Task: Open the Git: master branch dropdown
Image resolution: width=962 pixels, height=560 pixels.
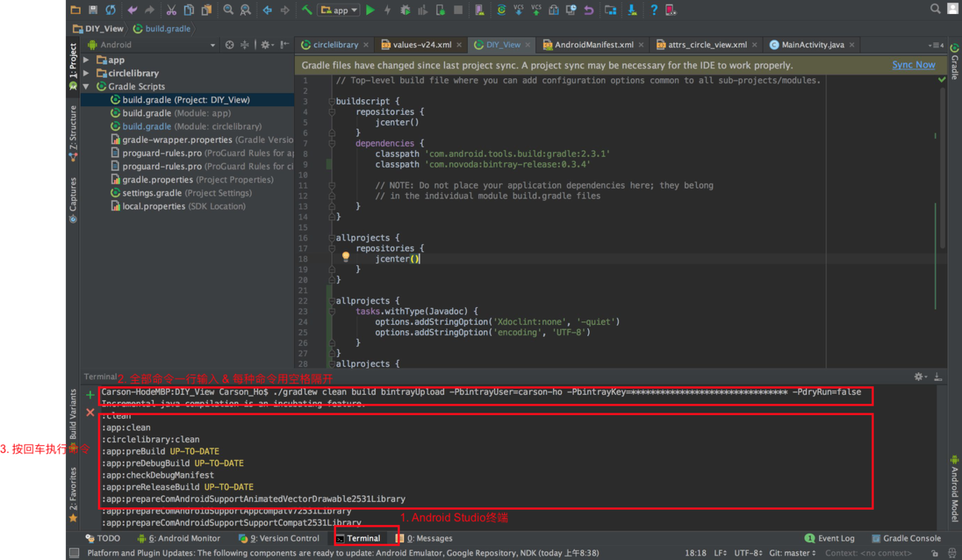Action: 792,553
